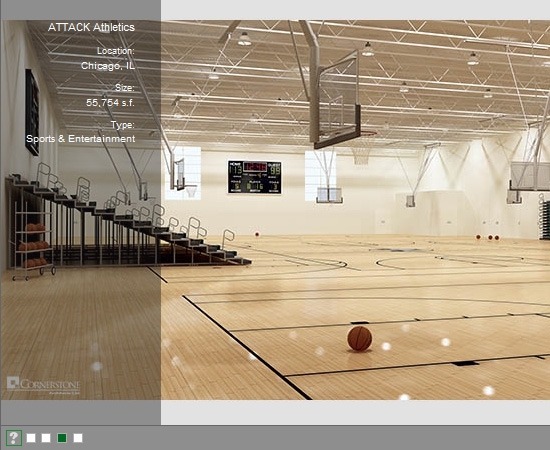Click the basketball lying on the court
Viewport: 550px width, 450px height.
pos(360,338)
